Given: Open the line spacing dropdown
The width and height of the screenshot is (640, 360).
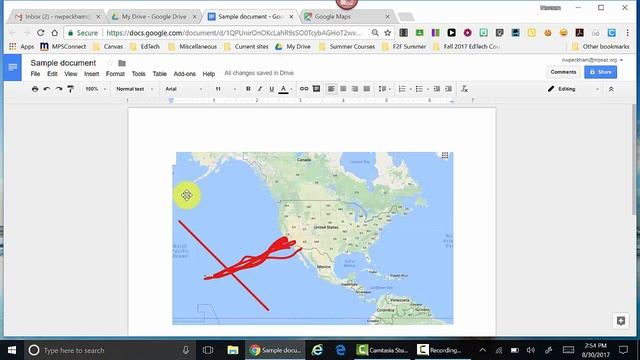Looking at the screenshot, I should [x=384, y=89].
